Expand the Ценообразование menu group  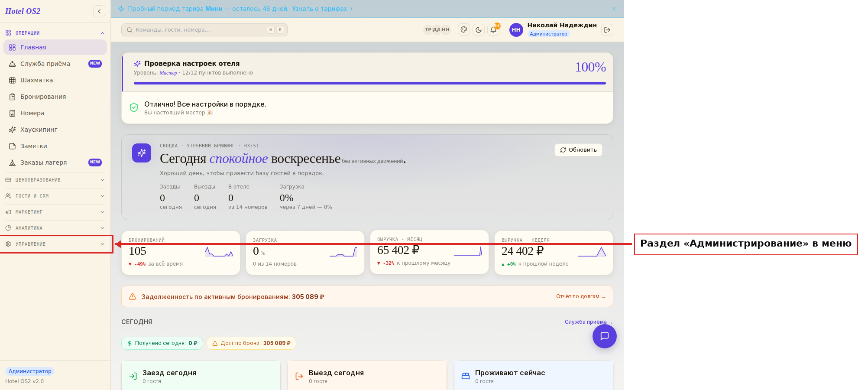click(55, 180)
